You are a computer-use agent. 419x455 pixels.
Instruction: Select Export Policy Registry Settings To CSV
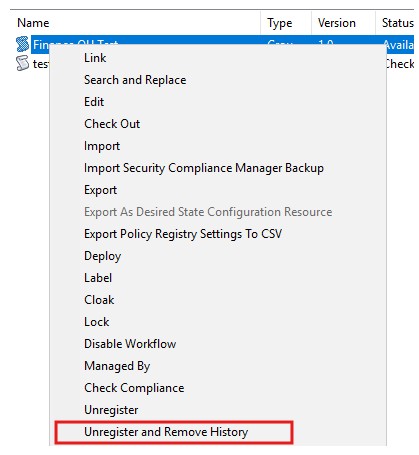(x=183, y=234)
